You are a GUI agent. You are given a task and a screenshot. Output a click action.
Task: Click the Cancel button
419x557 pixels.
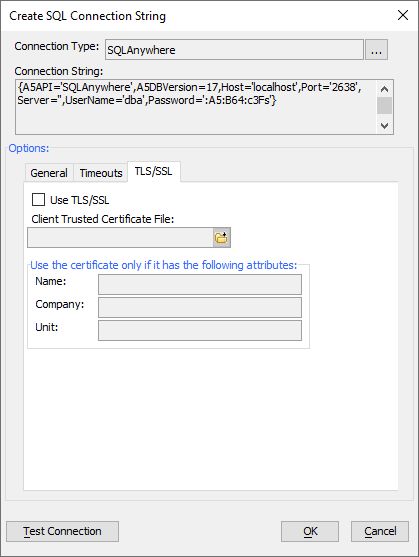coord(380,531)
